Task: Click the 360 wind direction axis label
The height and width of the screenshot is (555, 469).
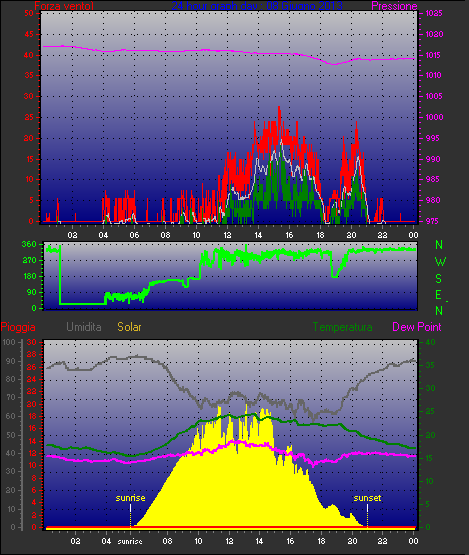Action: coord(29,244)
